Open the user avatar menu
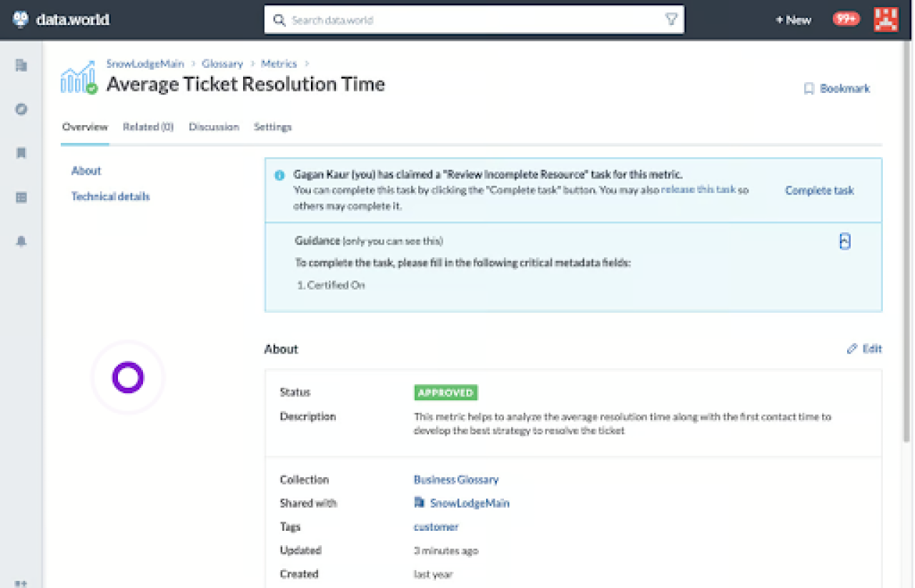This screenshot has height=588, width=915. point(886,19)
